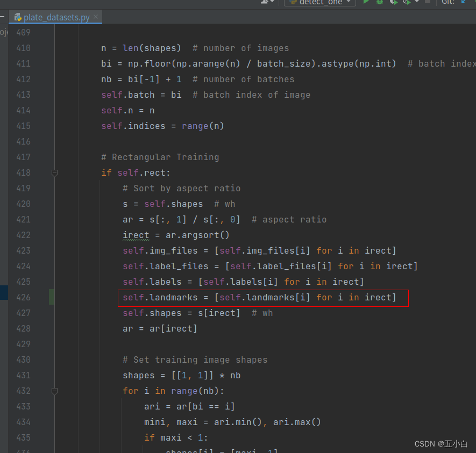Viewport: 476px width, 453px height.
Task: Collapse the 'if self.rect:' block fold marker
Action: point(55,173)
